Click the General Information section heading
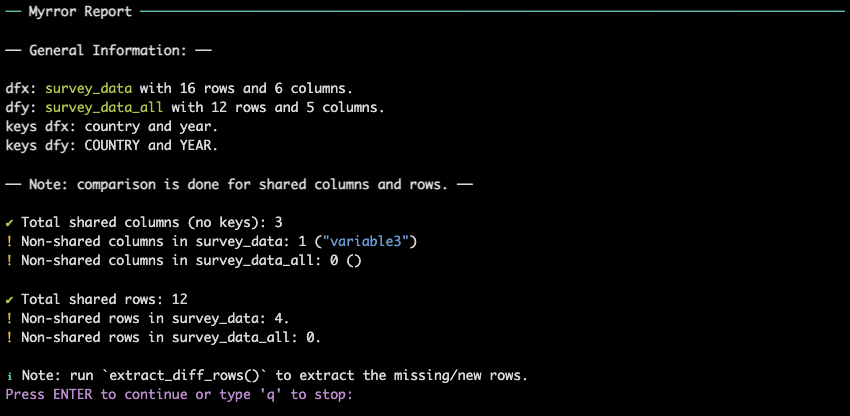This screenshot has width=850, height=416. [108, 50]
